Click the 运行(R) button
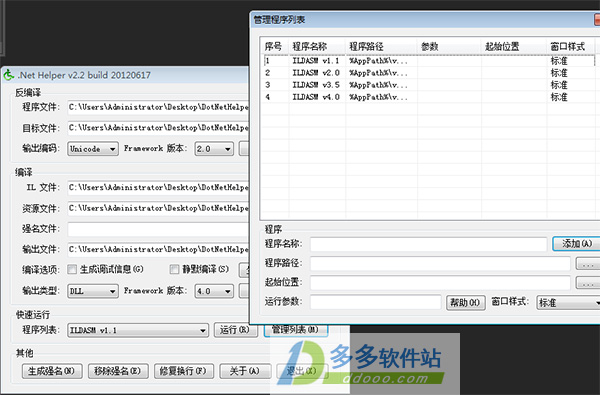Viewport: 600px width, 395px height. click(235, 330)
